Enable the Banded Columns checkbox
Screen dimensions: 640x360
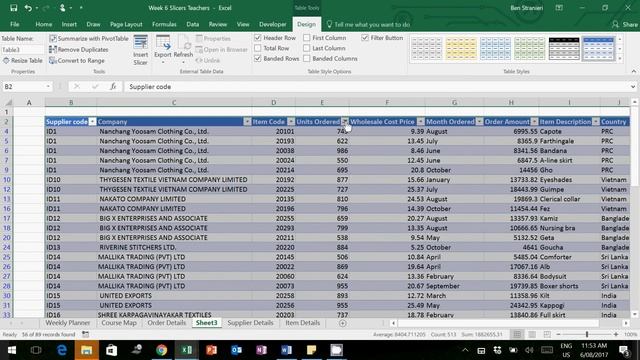coord(307,58)
